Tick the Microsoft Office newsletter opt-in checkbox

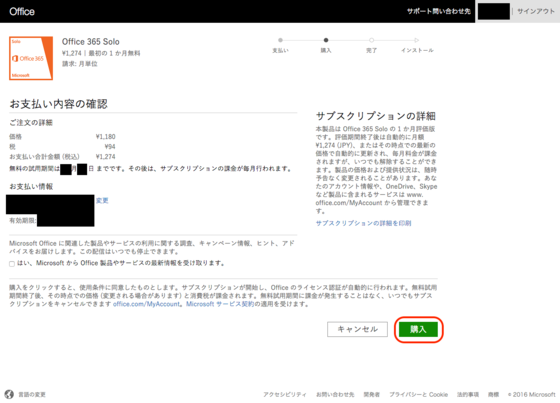point(12,264)
